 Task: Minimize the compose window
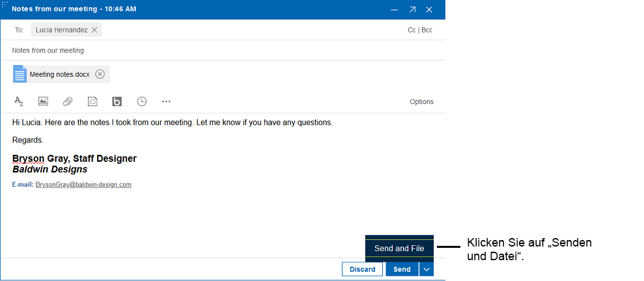click(x=395, y=10)
